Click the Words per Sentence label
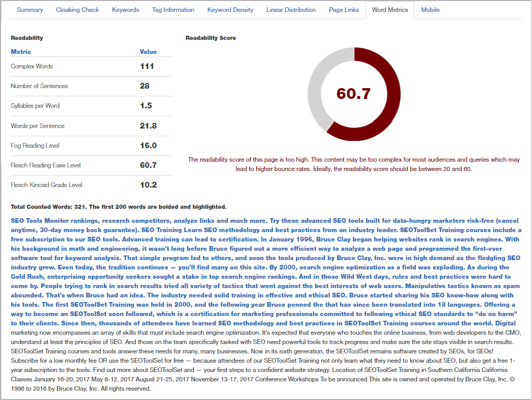532x400 pixels. point(38,126)
